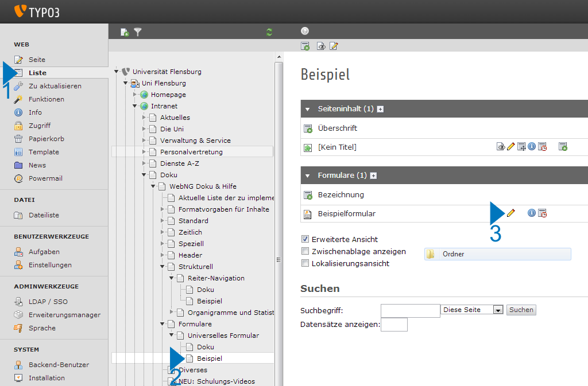
Task: Edit the [Kein Titel] record via pencil icon
Action: tap(510, 147)
